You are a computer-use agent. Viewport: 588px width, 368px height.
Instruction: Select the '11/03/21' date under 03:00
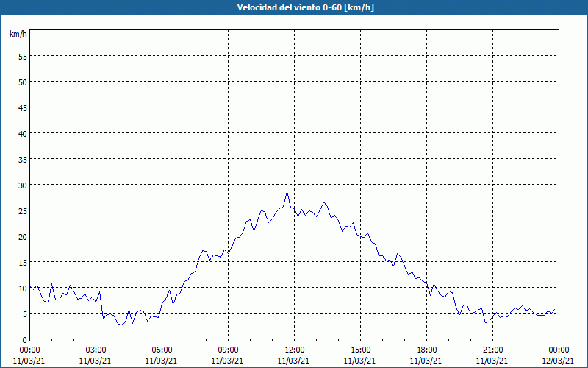[x=95, y=361]
